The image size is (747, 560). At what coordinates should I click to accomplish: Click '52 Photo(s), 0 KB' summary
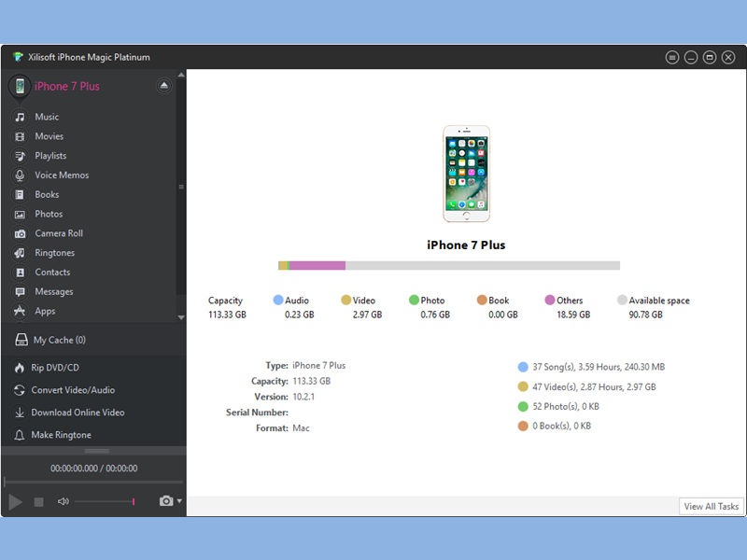point(566,407)
